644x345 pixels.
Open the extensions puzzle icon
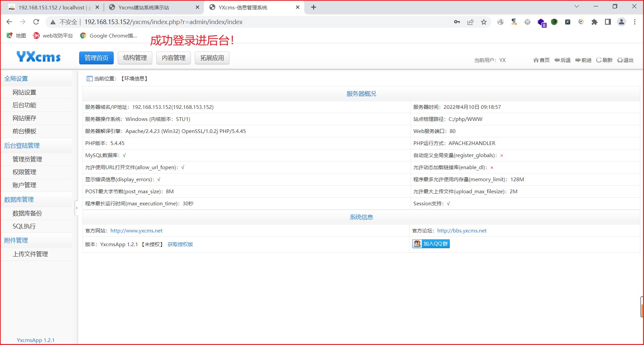[x=594, y=22]
